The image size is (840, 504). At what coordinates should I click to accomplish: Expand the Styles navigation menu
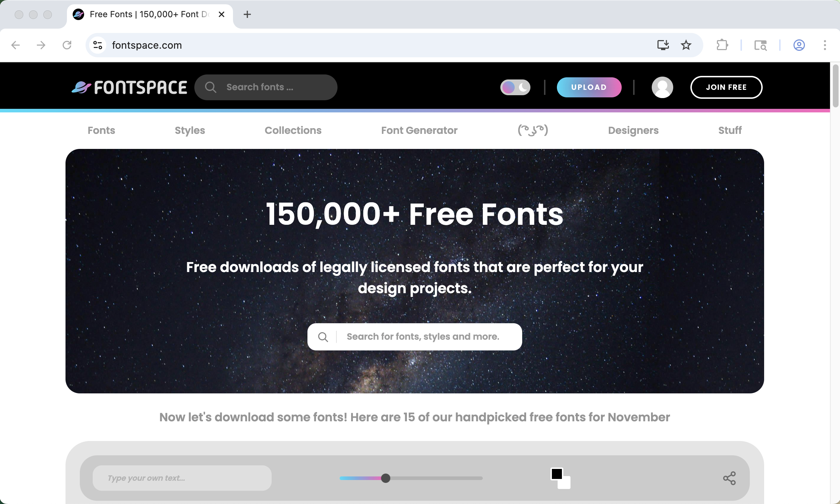[190, 130]
